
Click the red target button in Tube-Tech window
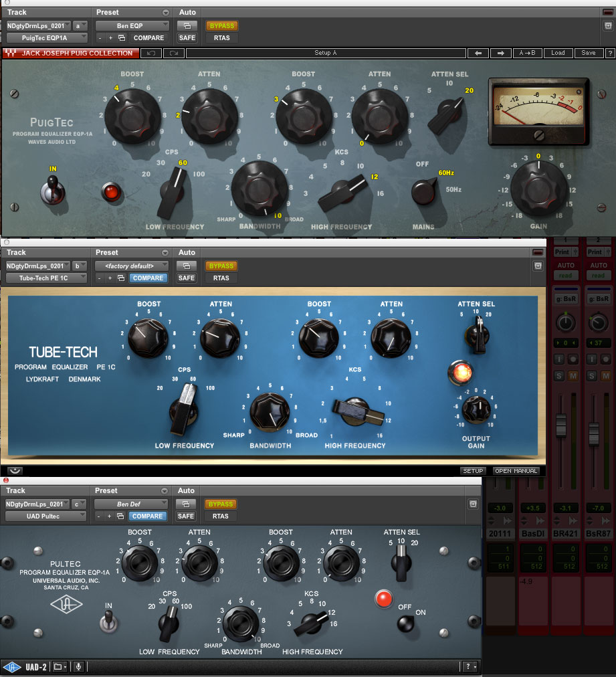click(538, 252)
